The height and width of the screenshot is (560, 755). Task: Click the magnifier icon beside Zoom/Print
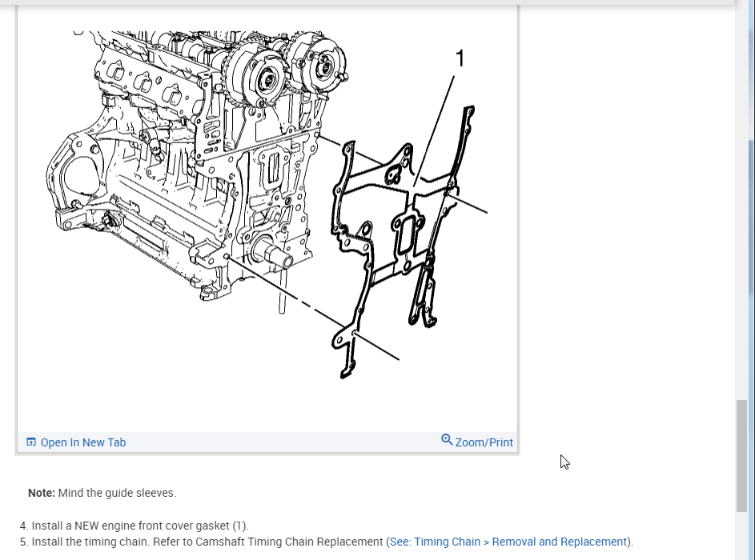[x=447, y=440]
